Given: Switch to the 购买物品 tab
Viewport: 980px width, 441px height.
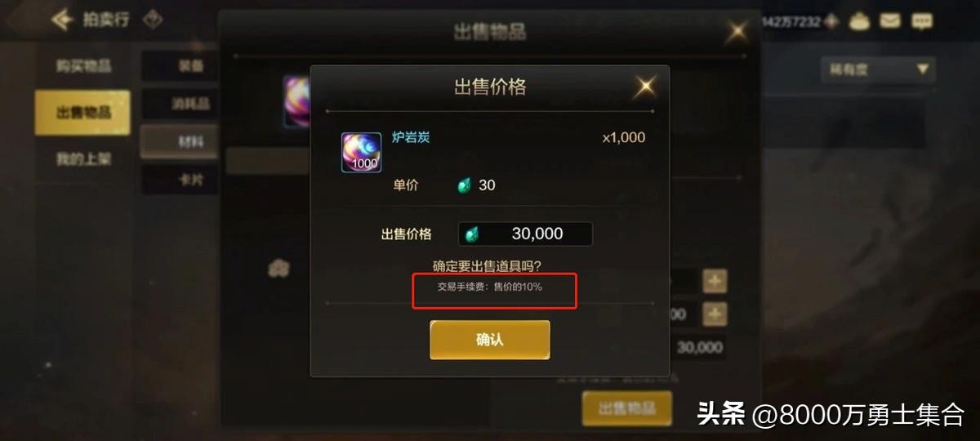Looking at the screenshot, I should coord(82,66).
